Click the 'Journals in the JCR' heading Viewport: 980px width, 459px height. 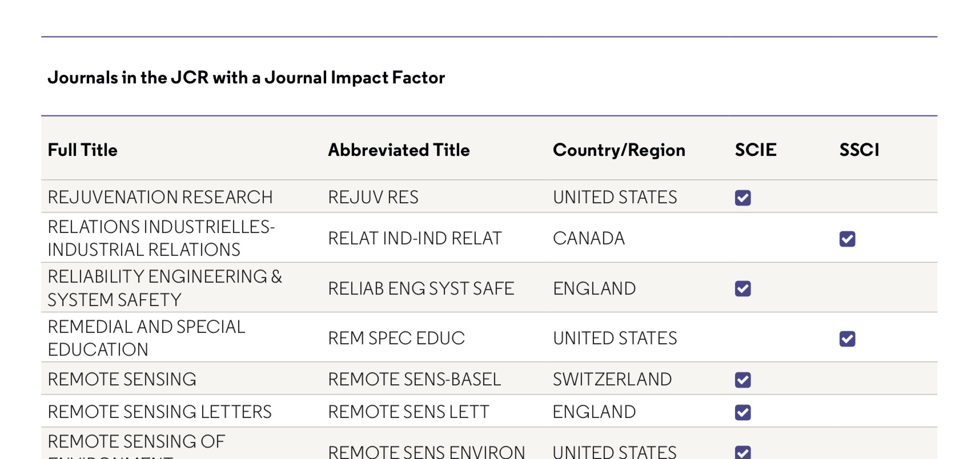coord(246,78)
